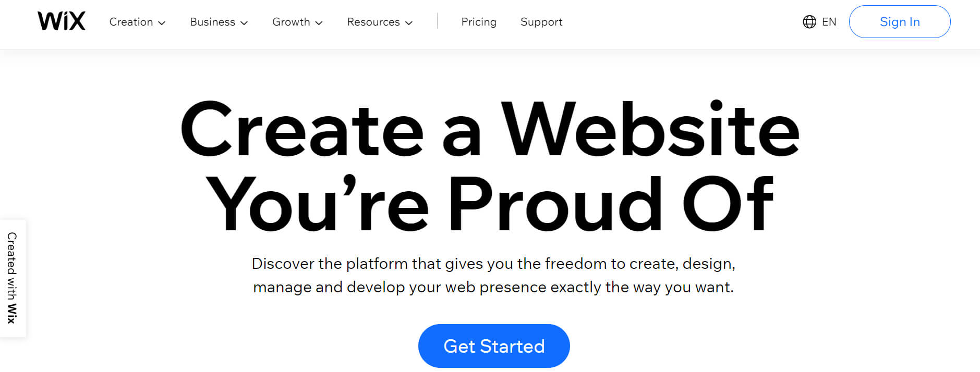Go to the Pricing page
Screen dimensions: 980x372
479,22
